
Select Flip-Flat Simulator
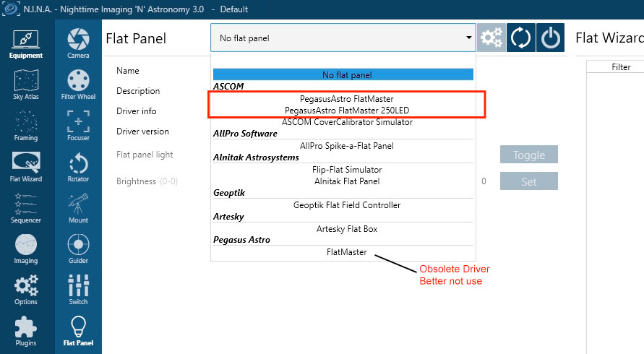pyautogui.click(x=347, y=170)
